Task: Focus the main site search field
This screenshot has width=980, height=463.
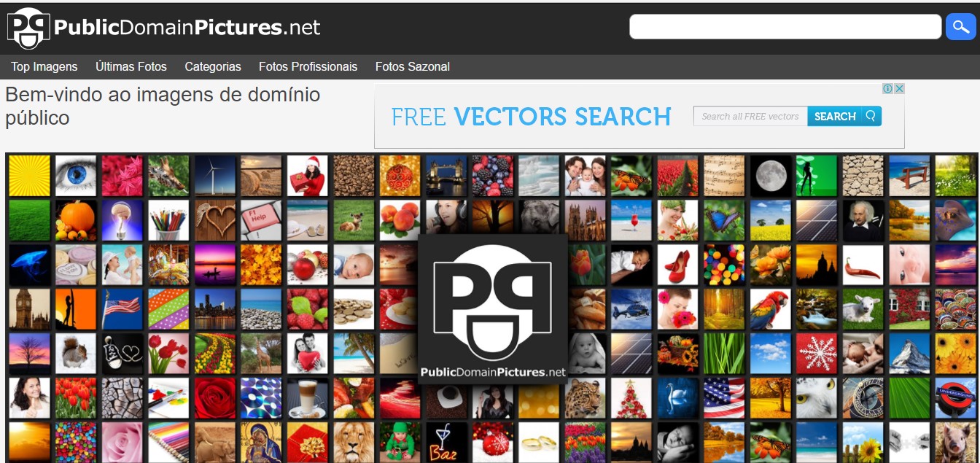Action: (x=785, y=27)
